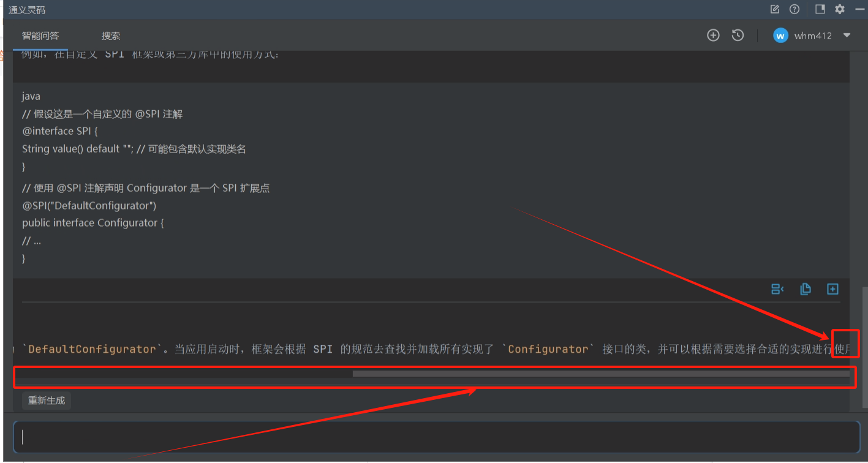
Task: Start a new chat with plus icon
Action: coord(713,36)
